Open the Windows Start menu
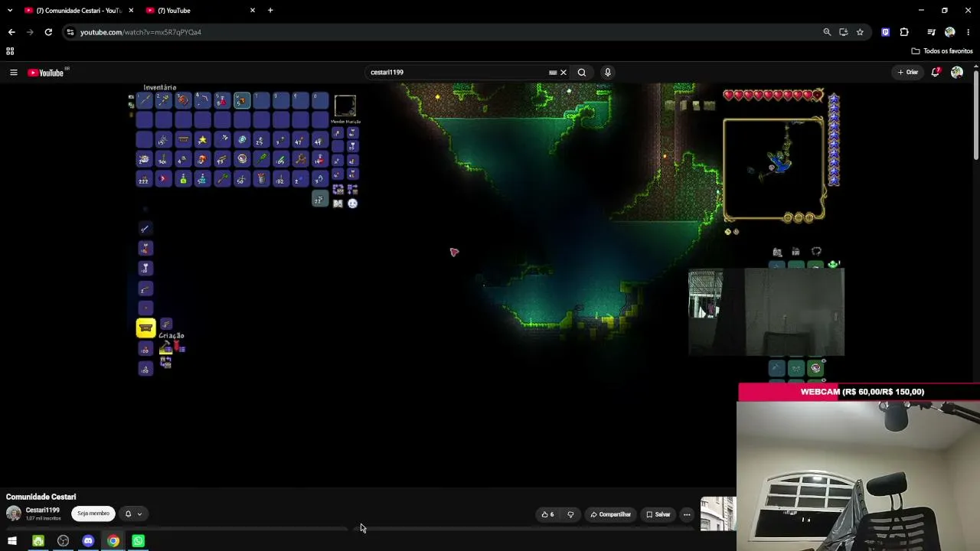This screenshot has height=551, width=980. click(x=12, y=541)
